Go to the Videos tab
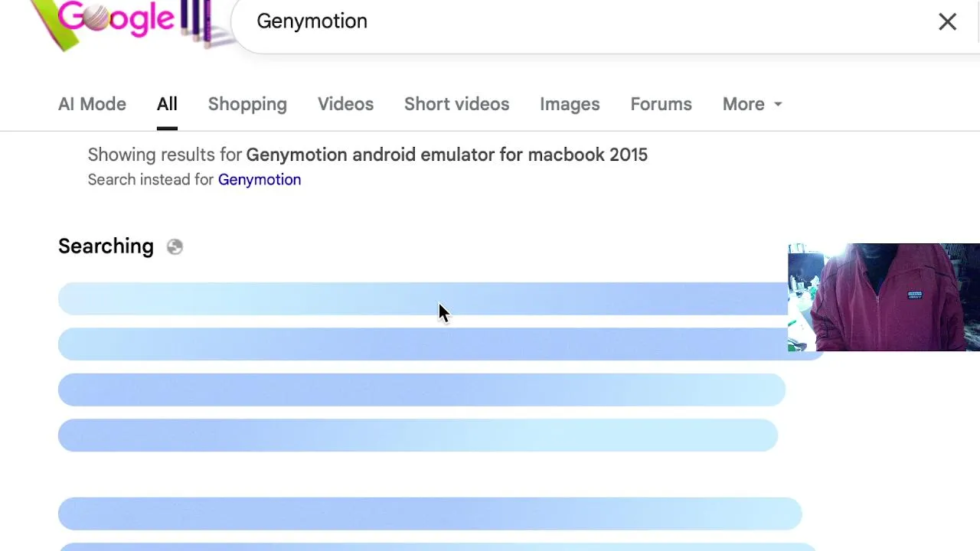980x551 pixels. coord(345,104)
